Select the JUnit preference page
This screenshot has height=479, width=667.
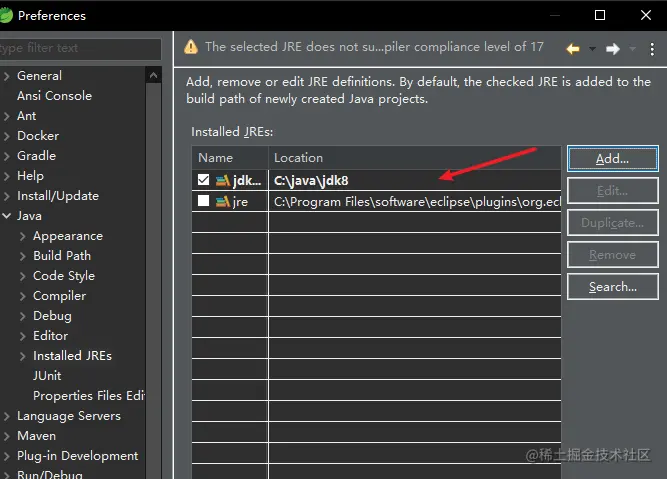click(47, 376)
